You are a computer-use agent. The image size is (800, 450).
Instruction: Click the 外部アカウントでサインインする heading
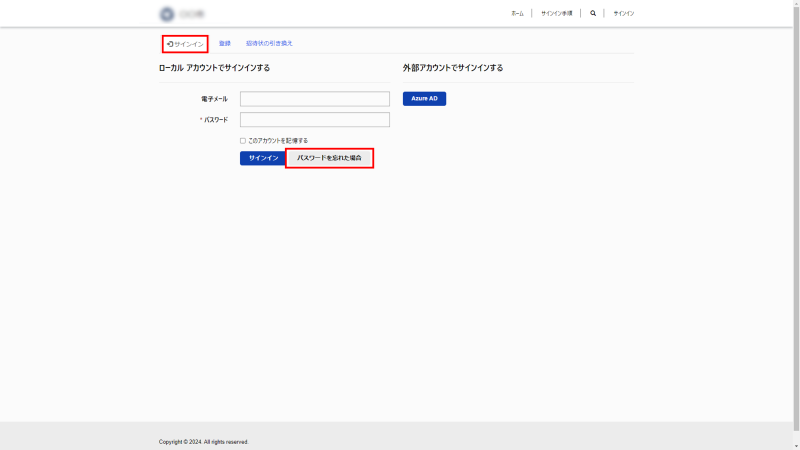coord(453,68)
